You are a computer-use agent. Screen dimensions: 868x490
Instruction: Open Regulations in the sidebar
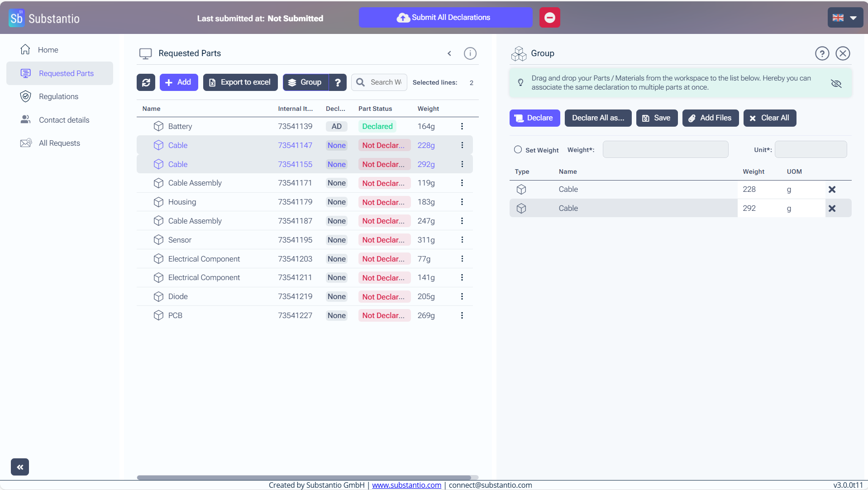pyautogui.click(x=58, y=96)
